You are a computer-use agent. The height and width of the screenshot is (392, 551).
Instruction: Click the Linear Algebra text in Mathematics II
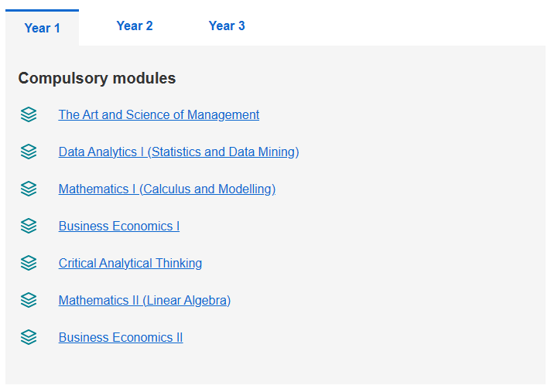pyautogui.click(x=187, y=301)
